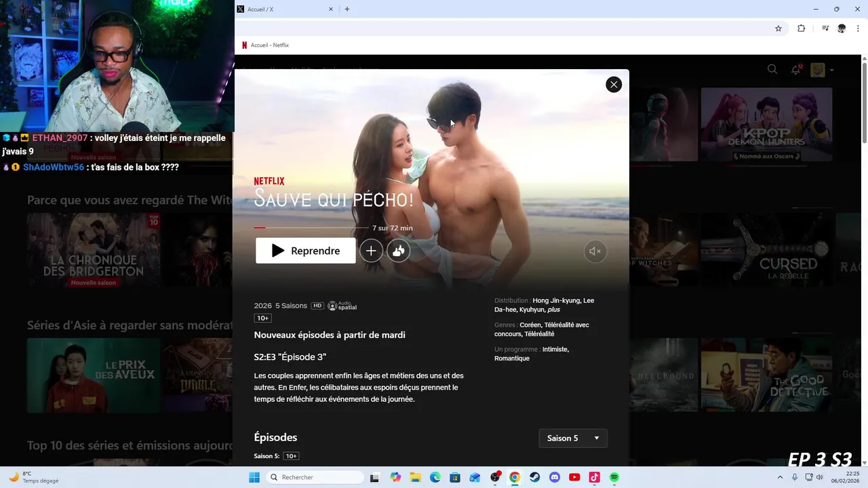The height and width of the screenshot is (488, 868).
Task: Click the playback progress bar
Action: tap(312, 228)
